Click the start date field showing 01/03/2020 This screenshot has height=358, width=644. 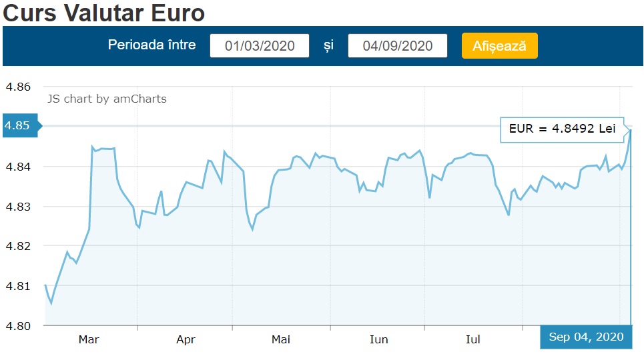point(260,46)
